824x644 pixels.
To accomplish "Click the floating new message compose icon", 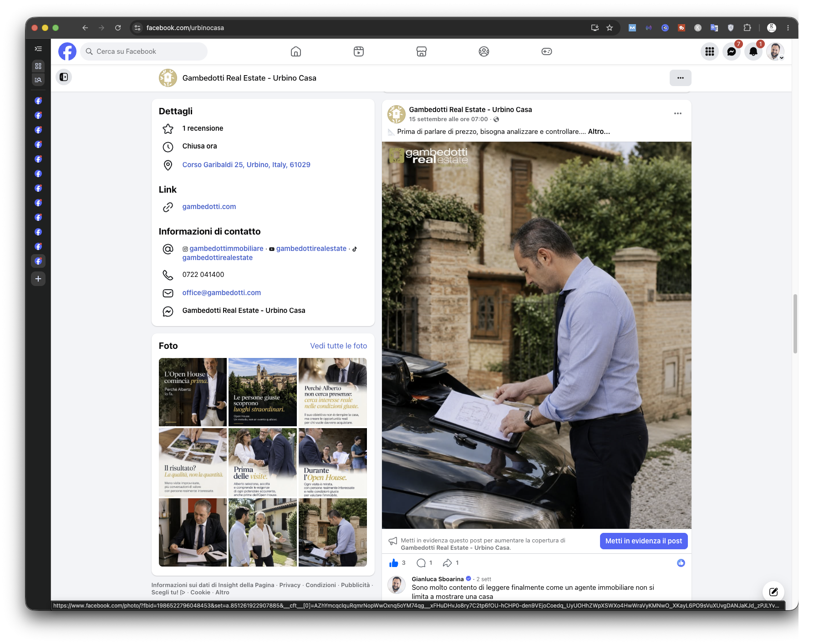I will pyautogui.click(x=773, y=592).
